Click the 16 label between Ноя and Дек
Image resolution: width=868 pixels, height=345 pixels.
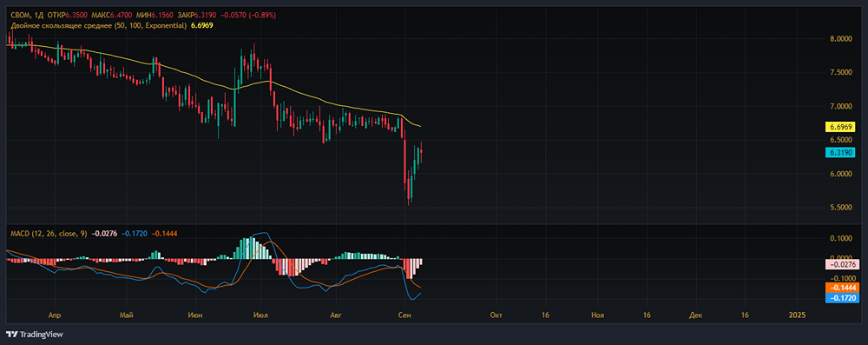point(647,315)
